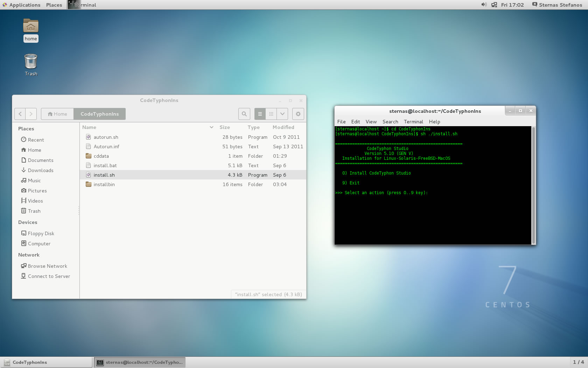Open Home in the Places sidebar
Image resolution: width=588 pixels, height=368 pixels.
point(31,150)
